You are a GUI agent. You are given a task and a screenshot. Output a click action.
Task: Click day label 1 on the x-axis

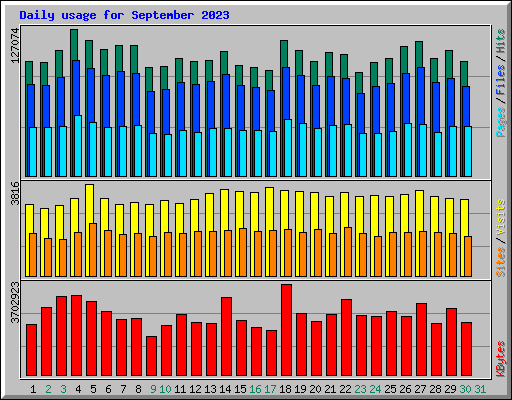click(33, 389)
